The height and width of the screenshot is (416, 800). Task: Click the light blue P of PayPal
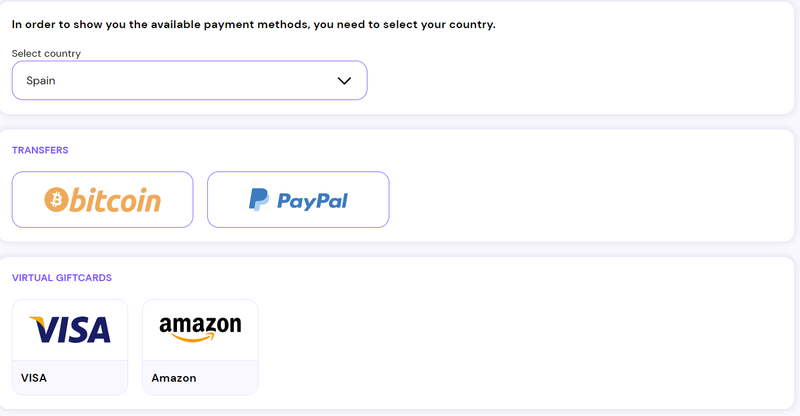point(260,203)
